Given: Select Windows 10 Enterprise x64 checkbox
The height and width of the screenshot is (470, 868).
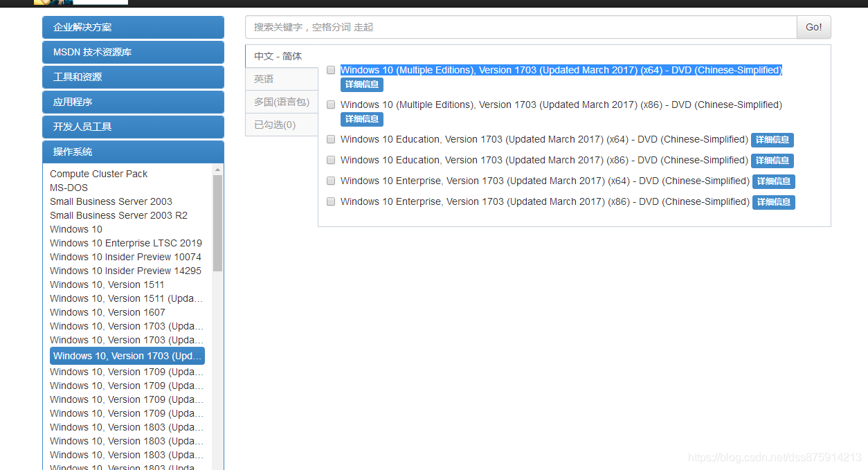Looking at the screenshot, I should (331, 181).
